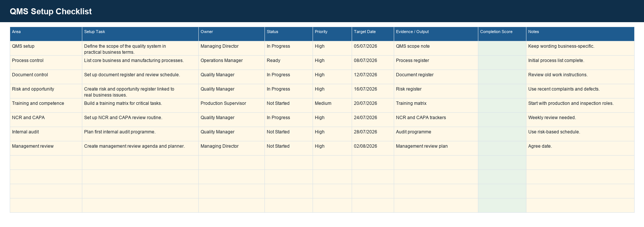Click the Evidence / Output column header
Image resolution: width=644 pixels, height=227 pixels.
pos(436,34)
